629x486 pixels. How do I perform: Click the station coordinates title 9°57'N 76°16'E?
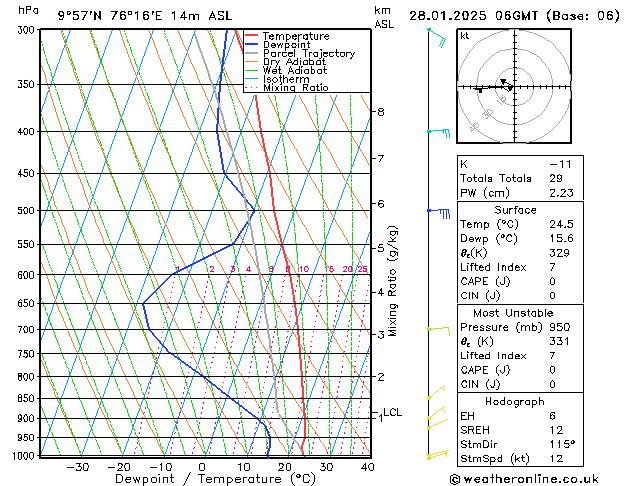[110, 16]
